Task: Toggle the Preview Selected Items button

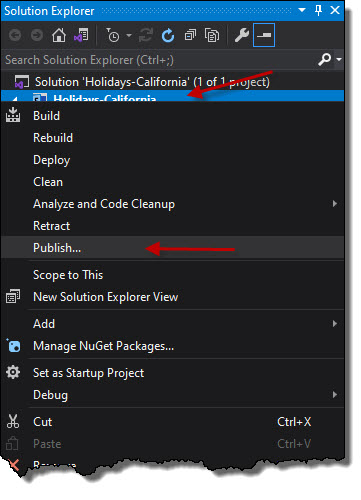Action: (264, 35)
